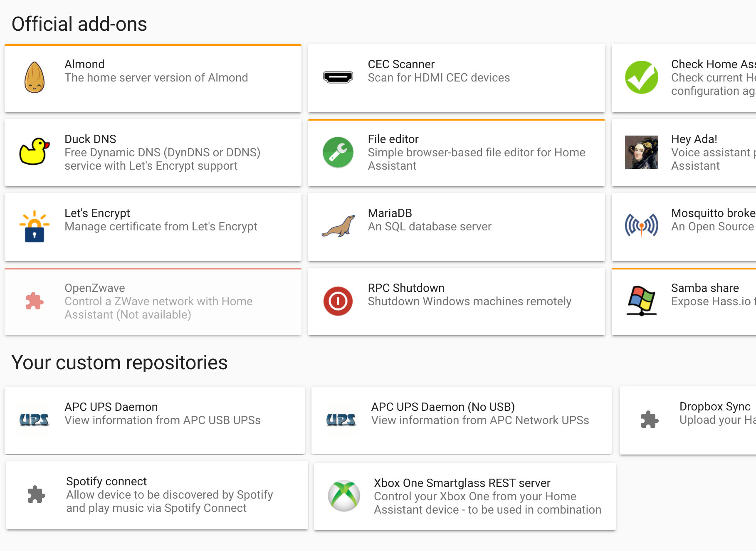
Task: Click the Check Home Assistant card title
Action: (713, 64)
